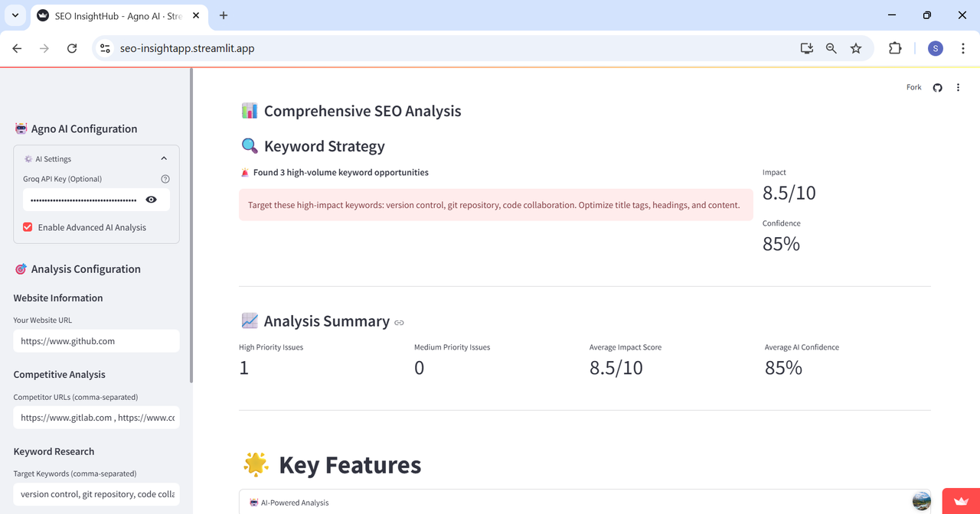
Task: Click the Medium Priority Issues count 0
Action: tap(419, 368)
